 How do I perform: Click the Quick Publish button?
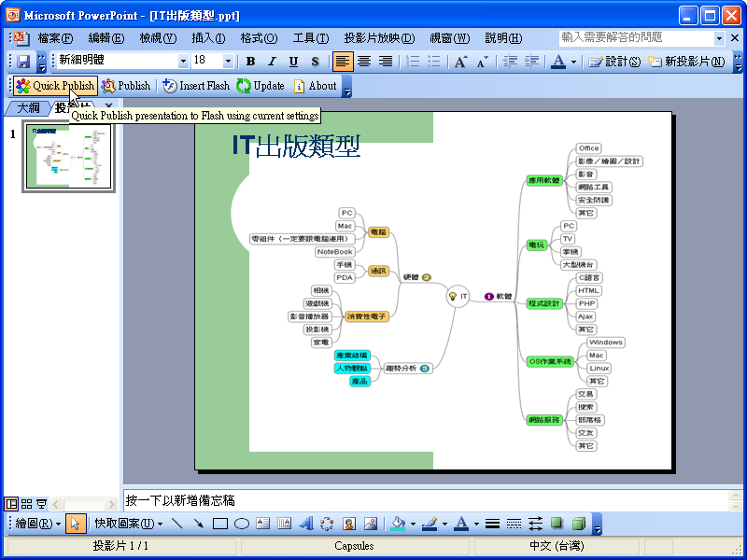55,86
